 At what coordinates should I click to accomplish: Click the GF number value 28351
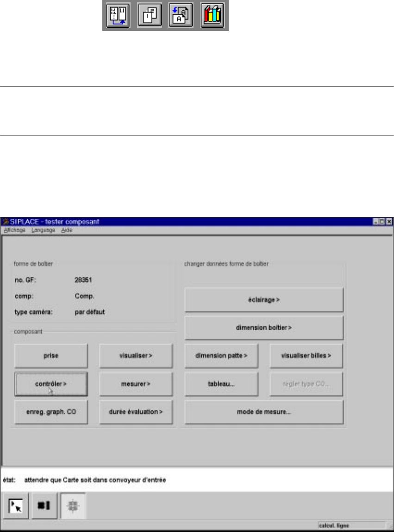pos(83,280)
